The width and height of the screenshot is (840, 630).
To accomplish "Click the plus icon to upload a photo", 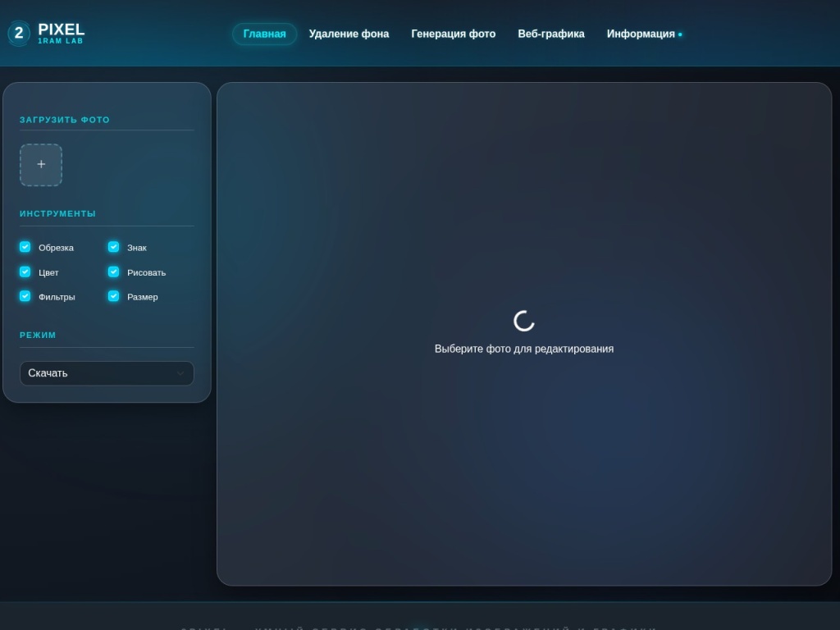I will 41,164.
